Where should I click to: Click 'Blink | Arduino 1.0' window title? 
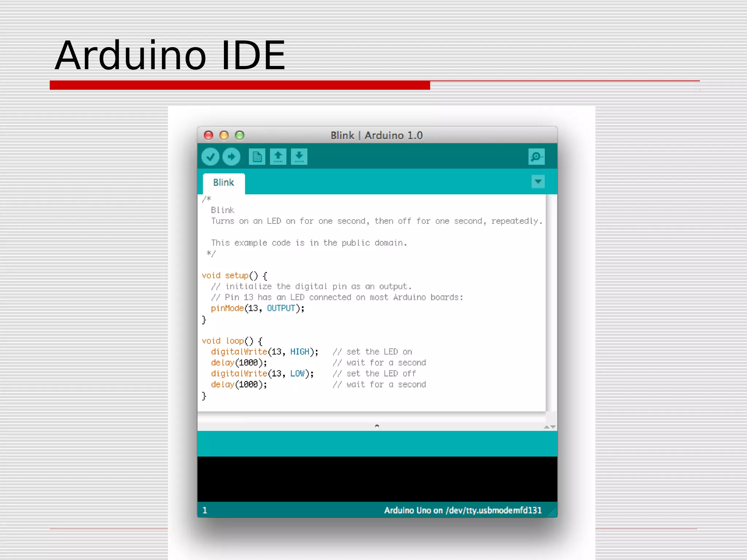376,136
